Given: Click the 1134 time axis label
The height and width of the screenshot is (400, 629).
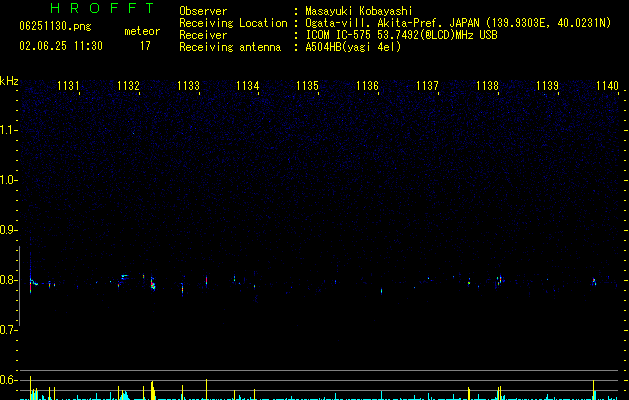Looking at the screenshot, I should [248, 86].
